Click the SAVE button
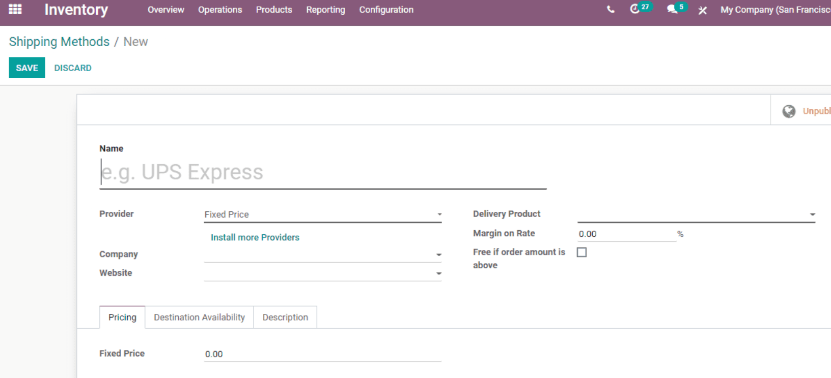The height and width of the screenshot is (378, 831). [x=27, y=68]
